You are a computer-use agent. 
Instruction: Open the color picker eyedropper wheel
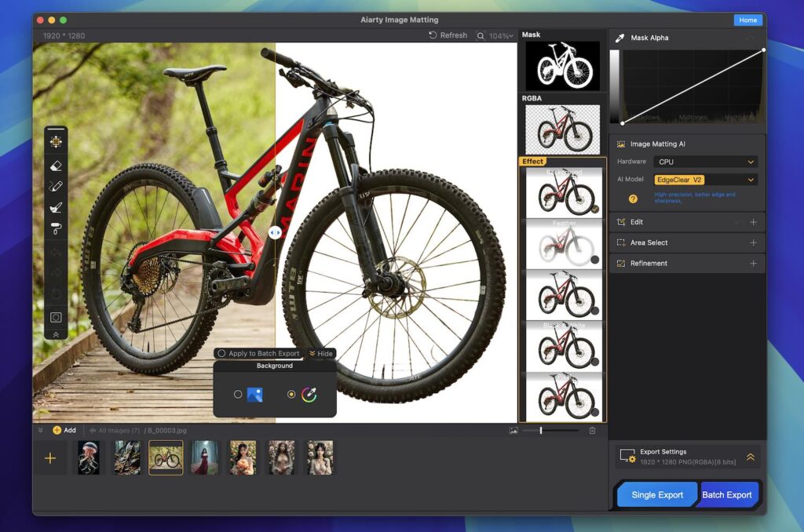(309, 395)
